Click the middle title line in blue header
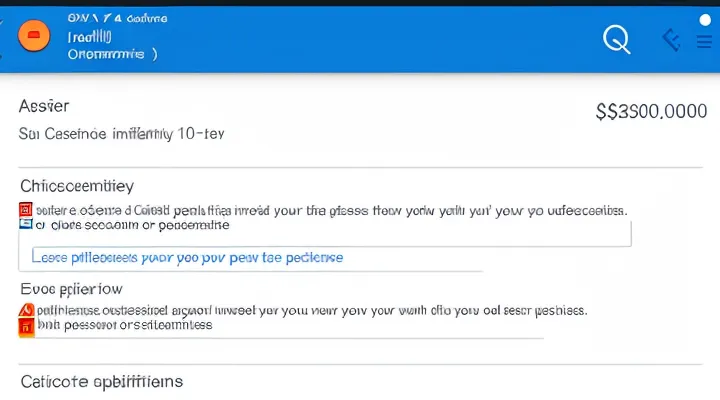This screenshot has width=720, height=400. [x=89, y=37]
